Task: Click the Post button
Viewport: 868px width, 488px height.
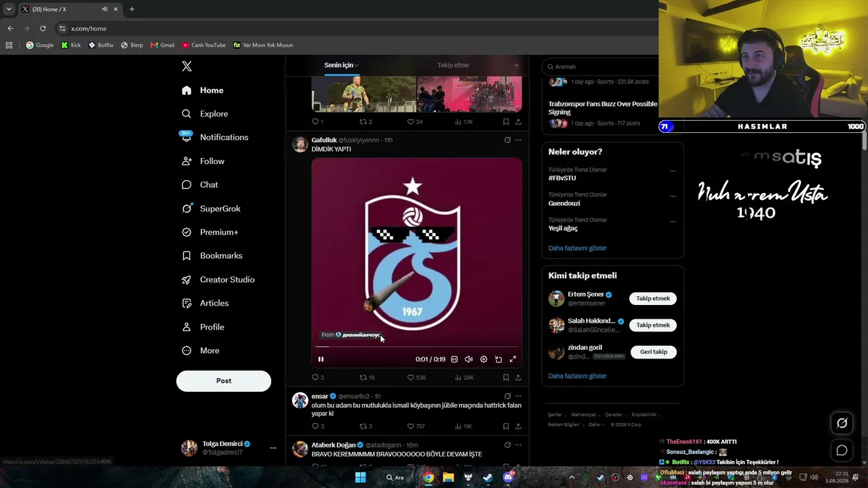Action: [224, 381]
